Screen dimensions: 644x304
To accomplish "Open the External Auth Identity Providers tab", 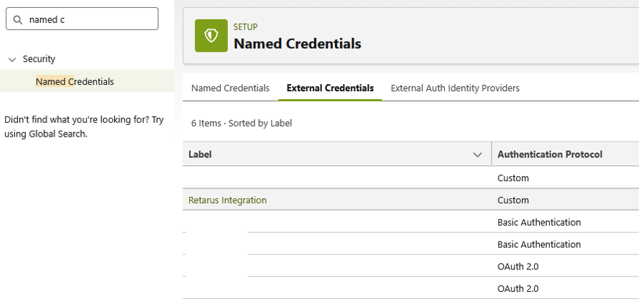I will click(x=455, y=88).
